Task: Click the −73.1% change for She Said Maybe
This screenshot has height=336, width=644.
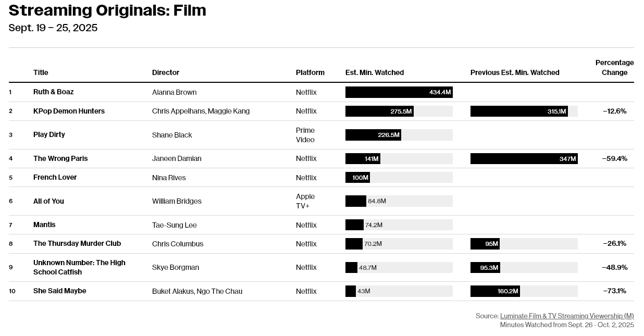Action: coord(615,291)
